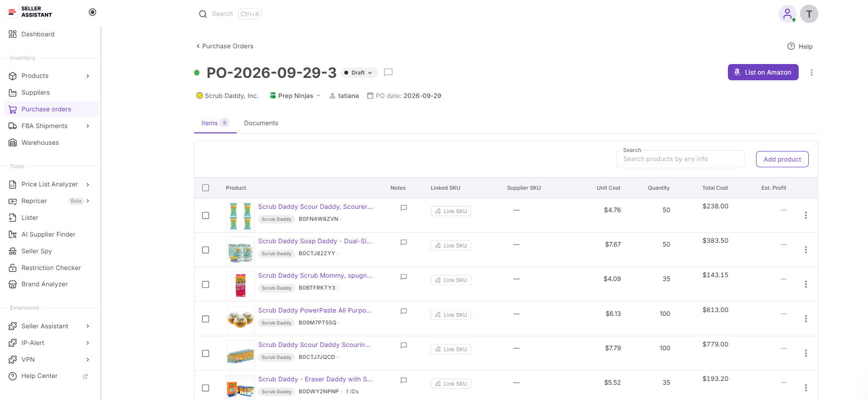
Task: Expand the FBA Shipments chevron
Action: [88, 126]
